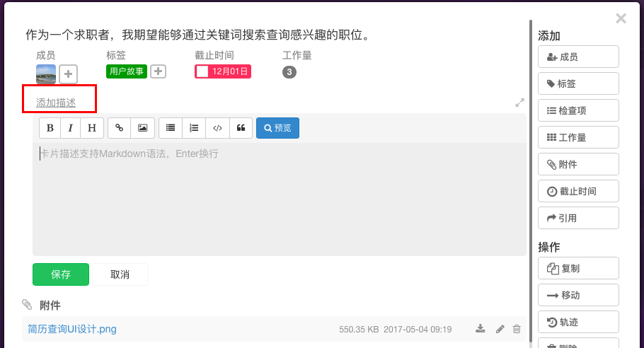The height and width of the screenshot is (348, 644).
Task: Insert a blockquote
Action: click(241, 128)
